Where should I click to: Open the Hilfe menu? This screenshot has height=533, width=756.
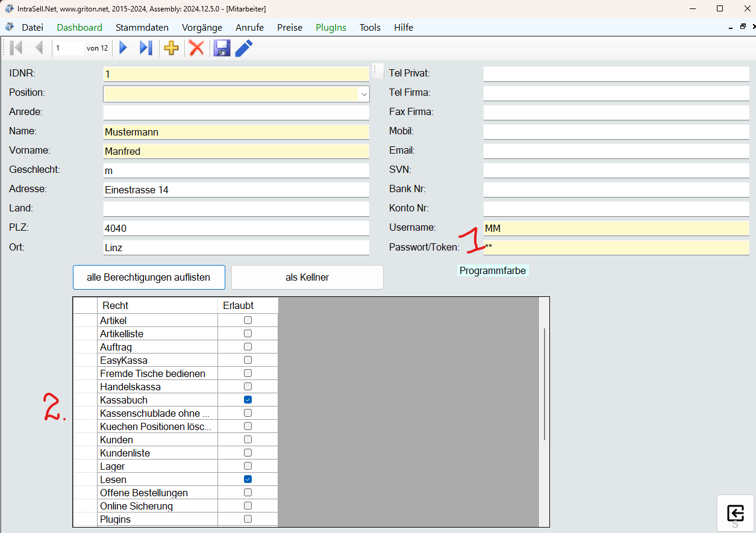[404, 27]
